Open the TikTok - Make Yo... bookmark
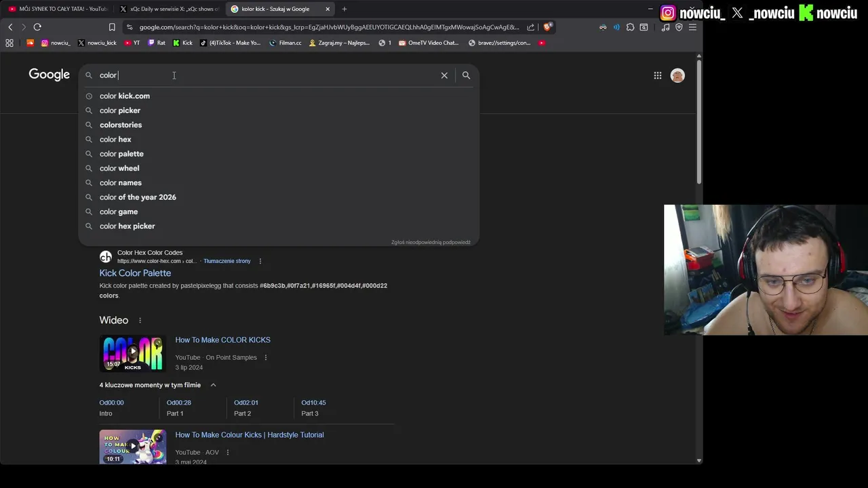 coord(230,43)
